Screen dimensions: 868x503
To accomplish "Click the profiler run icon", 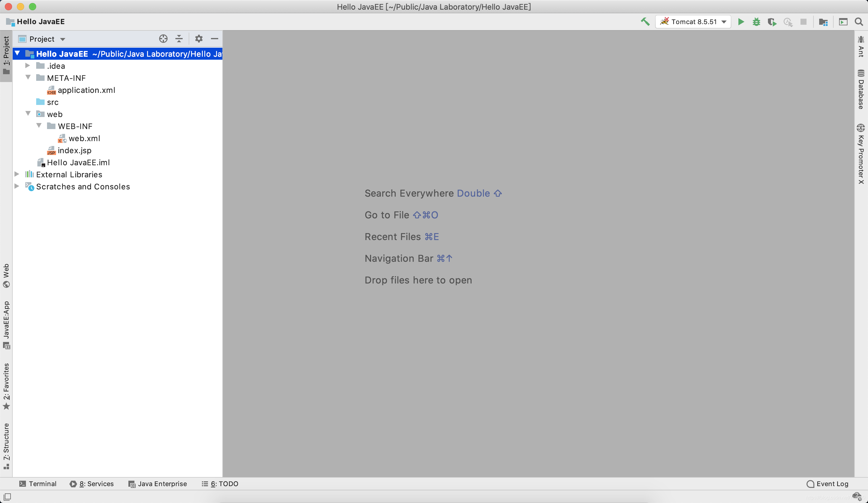I will (x=788, y=22).
